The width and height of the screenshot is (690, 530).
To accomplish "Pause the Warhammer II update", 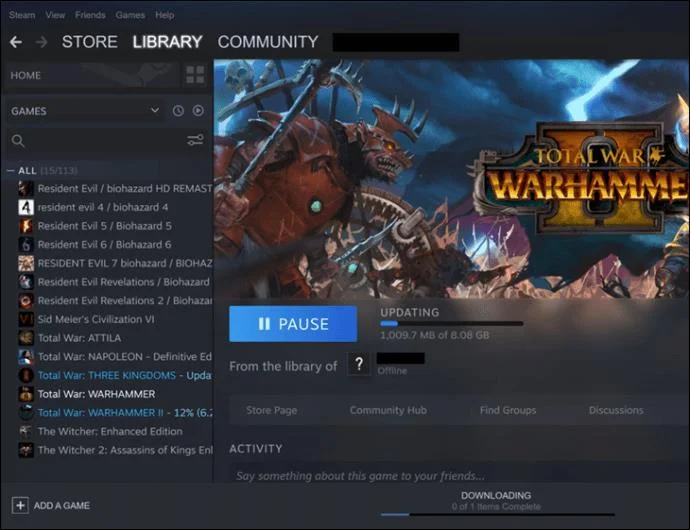I will point(293,324).
